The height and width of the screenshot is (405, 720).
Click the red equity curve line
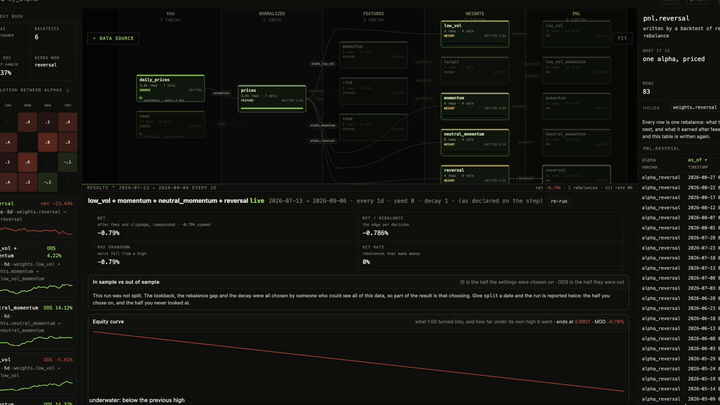(358, 361)
